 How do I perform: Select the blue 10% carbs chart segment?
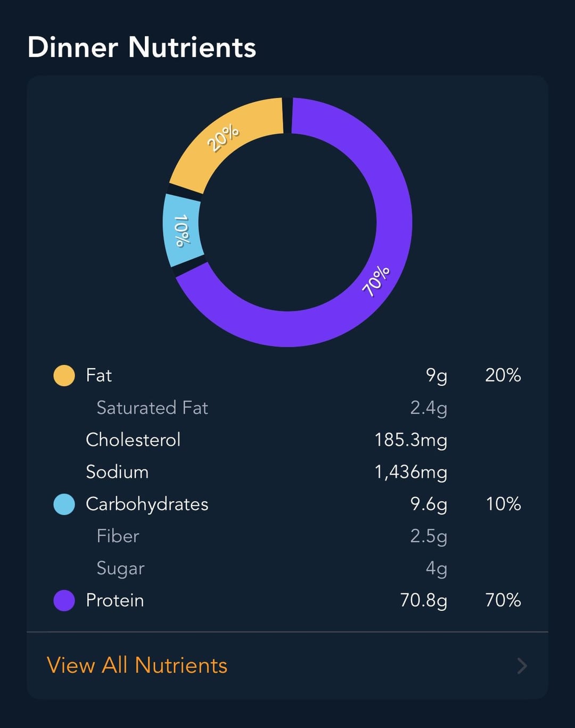point(182,230)
